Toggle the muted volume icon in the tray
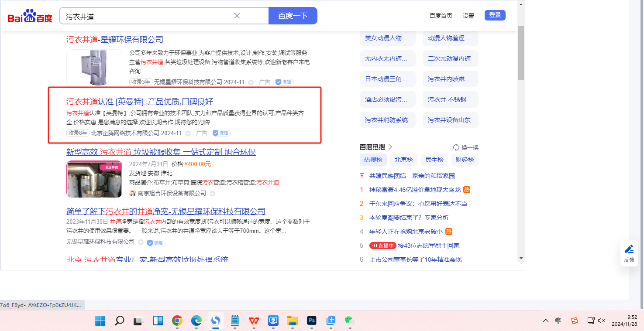 (x=601, y=321)
